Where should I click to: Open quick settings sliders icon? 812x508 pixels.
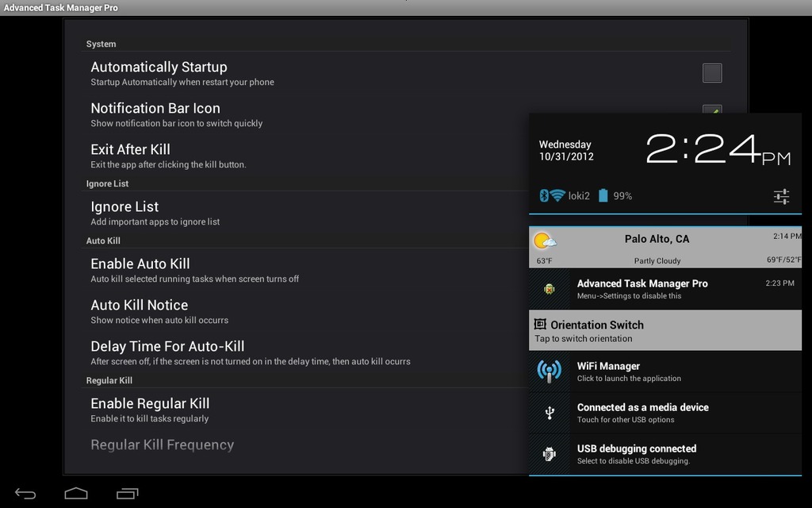[x=781, y=197]
